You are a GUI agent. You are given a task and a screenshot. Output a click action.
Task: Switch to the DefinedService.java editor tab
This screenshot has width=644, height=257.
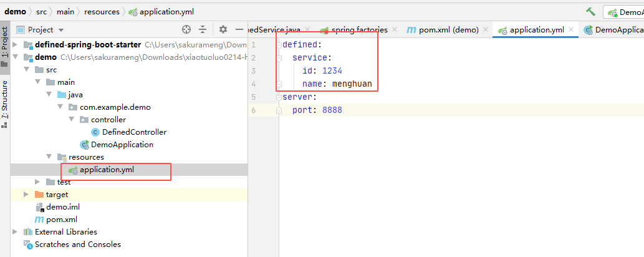274,29
